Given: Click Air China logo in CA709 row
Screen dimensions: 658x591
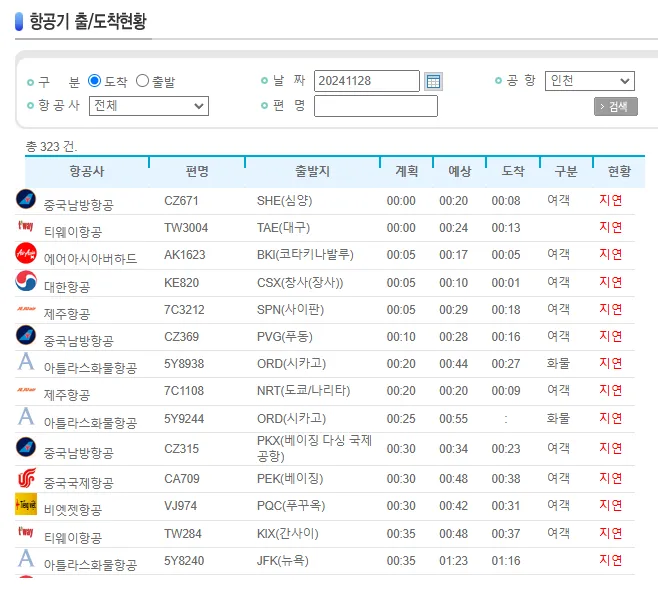Looking at the screenshot, I should (26, 478).
